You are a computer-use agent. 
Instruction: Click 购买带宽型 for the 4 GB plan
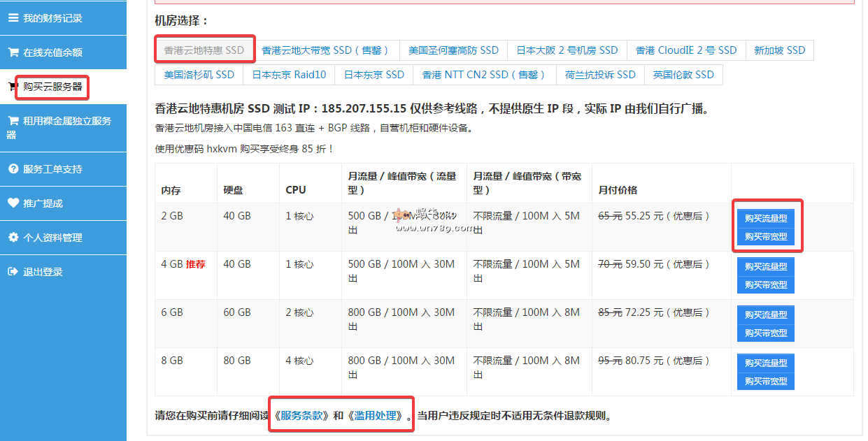click(765, 284)
